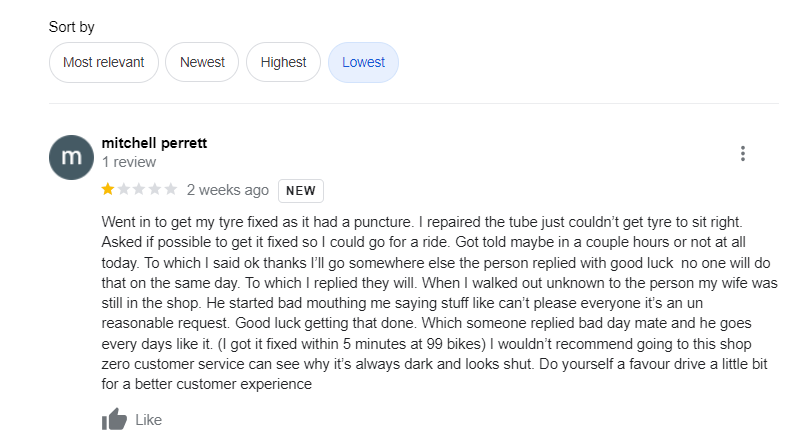Click the round 'm' reviewer avatar
Image resolution: width=796 pixels, height=447 pixels.
pyautogui.click(x=72, y=157)
